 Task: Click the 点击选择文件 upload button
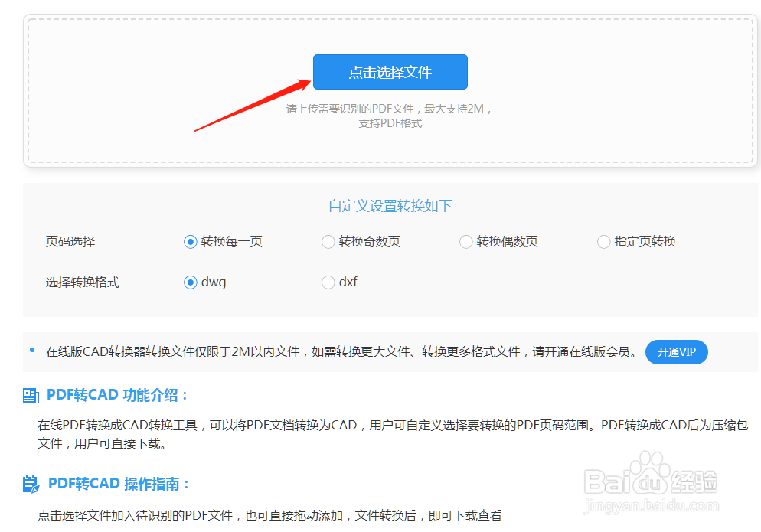pyautogui.click(x=390, y=72)
